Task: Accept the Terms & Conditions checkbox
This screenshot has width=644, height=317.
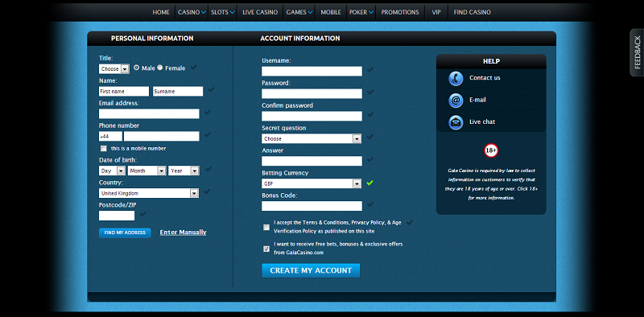Action: click(266, 227)
